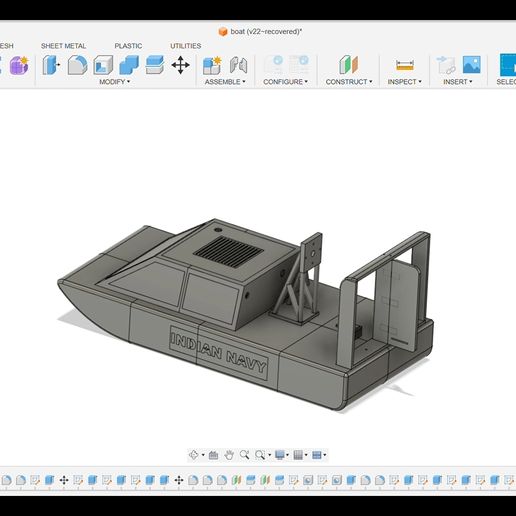Image resolution: width=516 pixels, height=516 pixels.
Task: Activate the Zoom magnifier tool
Action: point(244,455)
